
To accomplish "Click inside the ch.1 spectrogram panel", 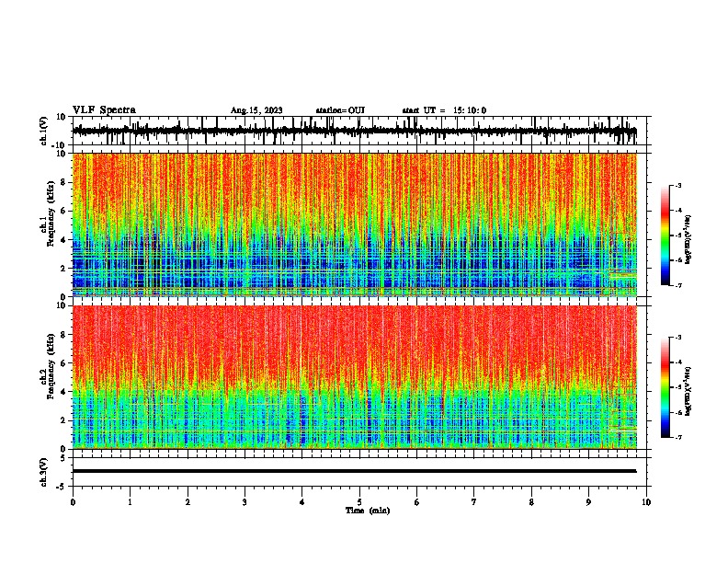I will point(355,224).
